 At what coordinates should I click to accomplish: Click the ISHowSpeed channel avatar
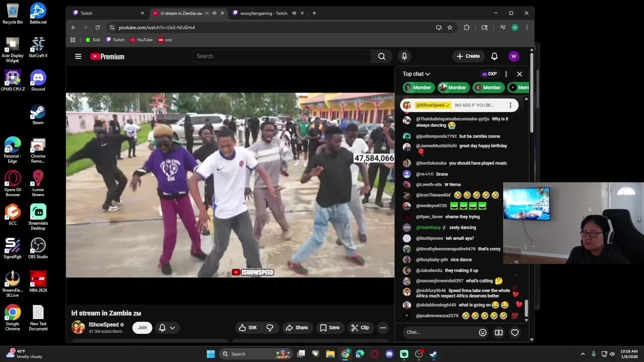[78, 328]
